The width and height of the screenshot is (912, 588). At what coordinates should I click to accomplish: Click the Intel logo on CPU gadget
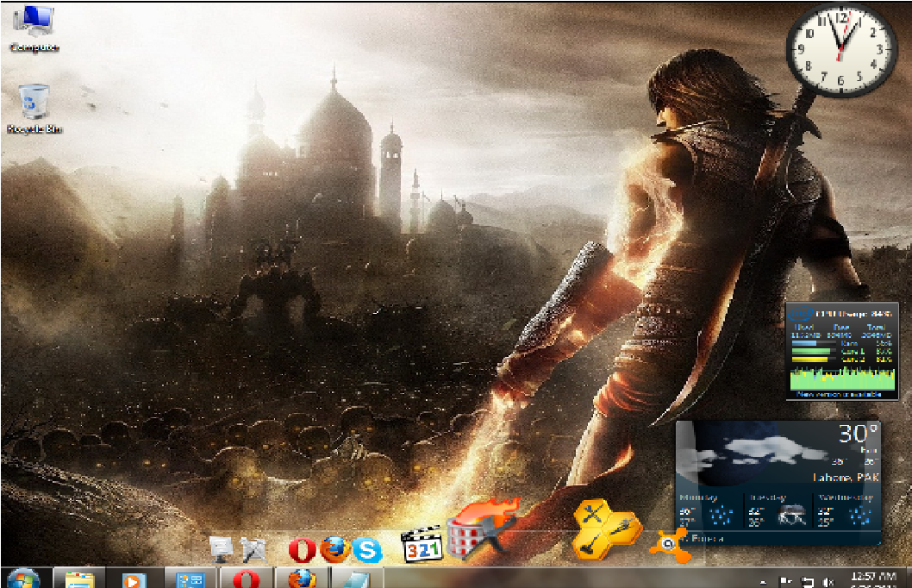coord(801,314)
